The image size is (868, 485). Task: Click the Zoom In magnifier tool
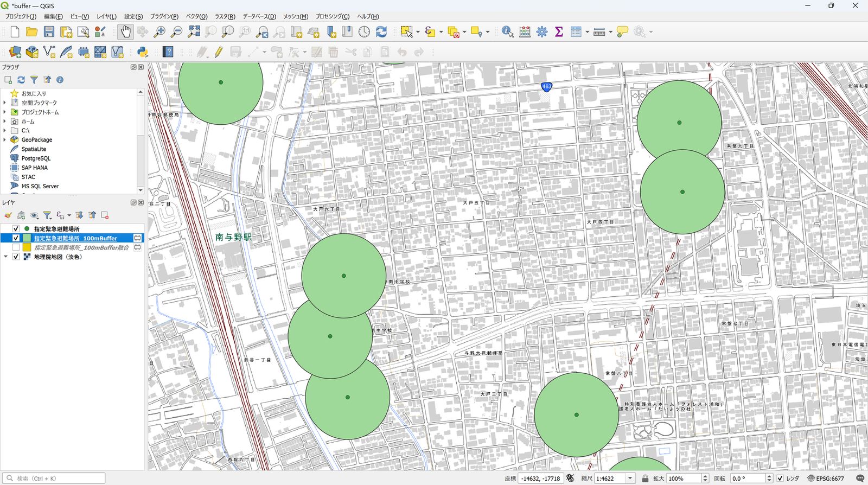(x=159, y=32)
